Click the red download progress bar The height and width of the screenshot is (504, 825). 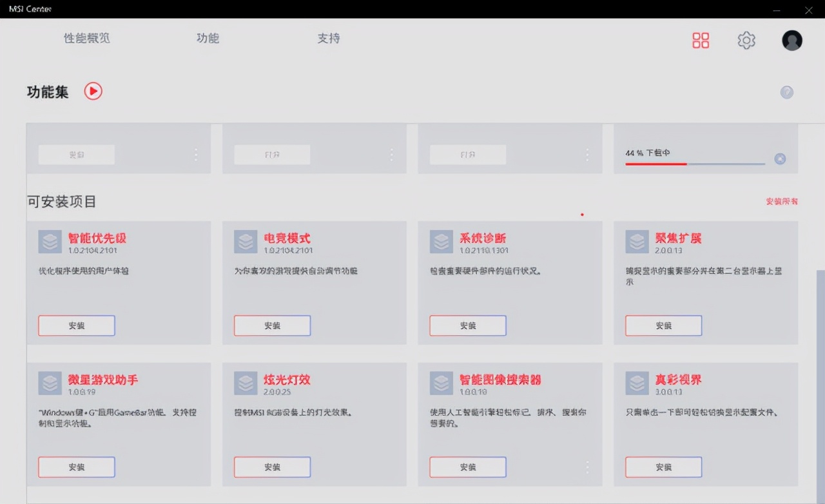pos(695,164)
